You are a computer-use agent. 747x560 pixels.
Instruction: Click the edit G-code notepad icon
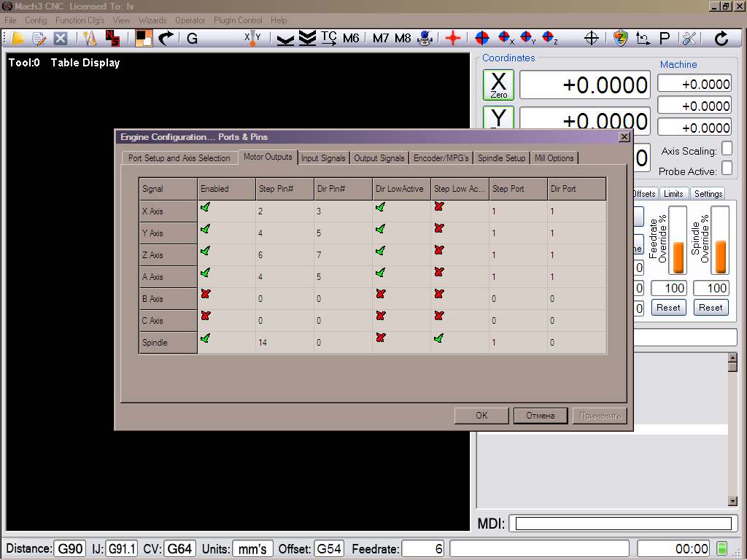coord(39,38)
